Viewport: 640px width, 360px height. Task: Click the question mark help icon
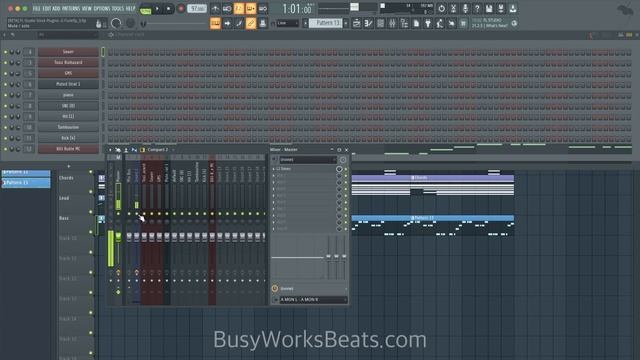pos(477,9)
